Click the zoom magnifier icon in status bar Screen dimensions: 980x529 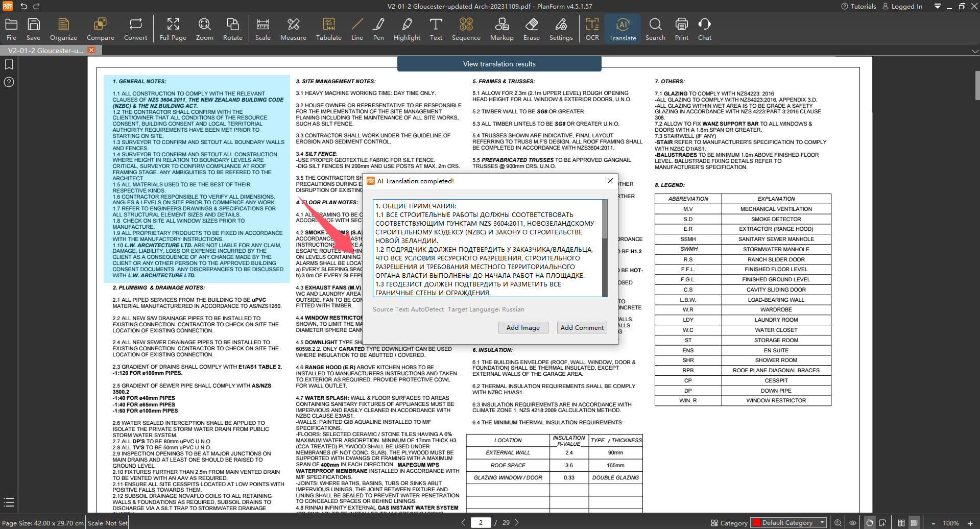coord(838,523)
